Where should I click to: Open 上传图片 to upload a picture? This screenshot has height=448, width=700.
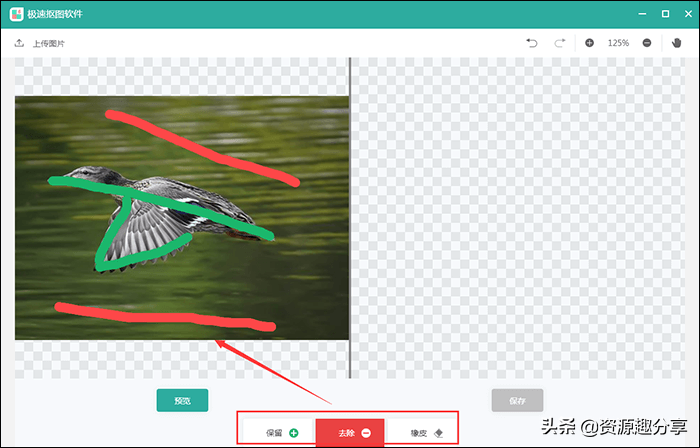tap(49, 44)
